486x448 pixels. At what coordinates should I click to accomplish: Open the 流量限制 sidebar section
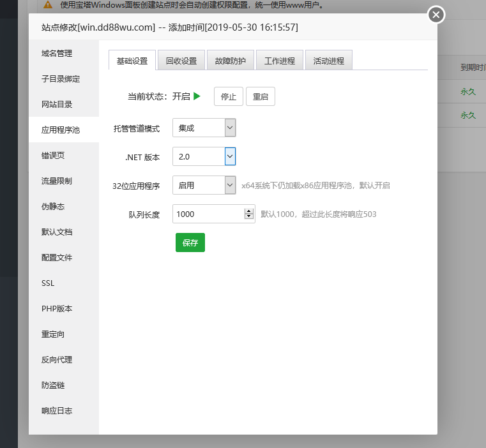[x=64, y=181]
